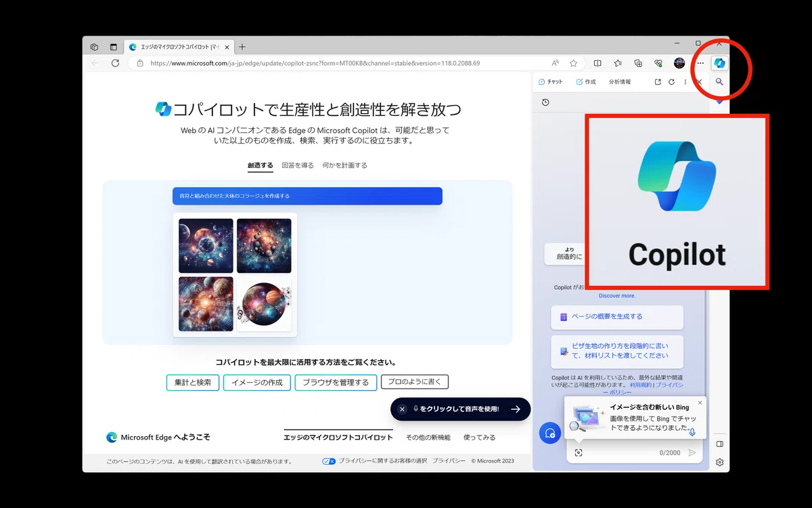The image size is (812, 508).
Task: Click the Copilot icon in Edge toolbar
Action: 719,63
